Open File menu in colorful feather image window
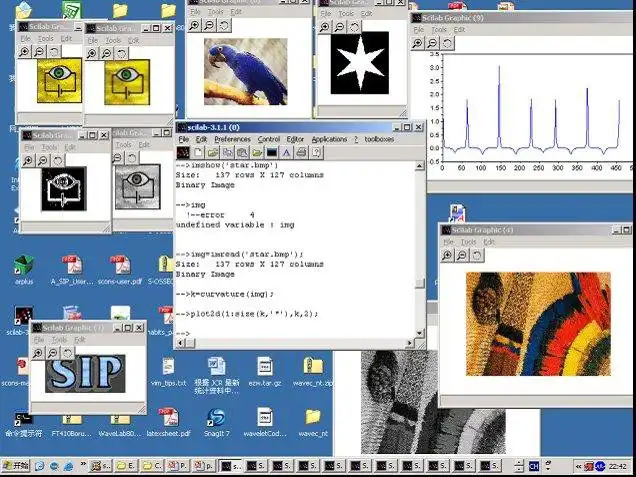 click(449, 242)
